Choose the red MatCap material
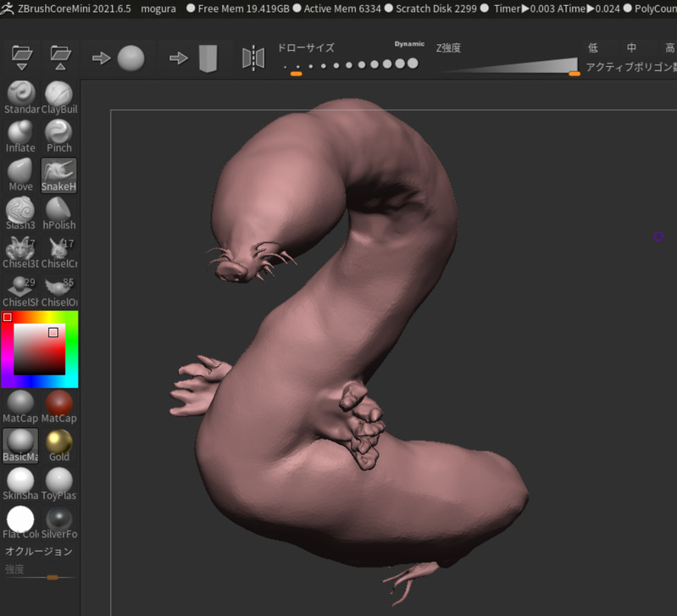The height and width of the screenshot is (616, 677). pos(59,407)
